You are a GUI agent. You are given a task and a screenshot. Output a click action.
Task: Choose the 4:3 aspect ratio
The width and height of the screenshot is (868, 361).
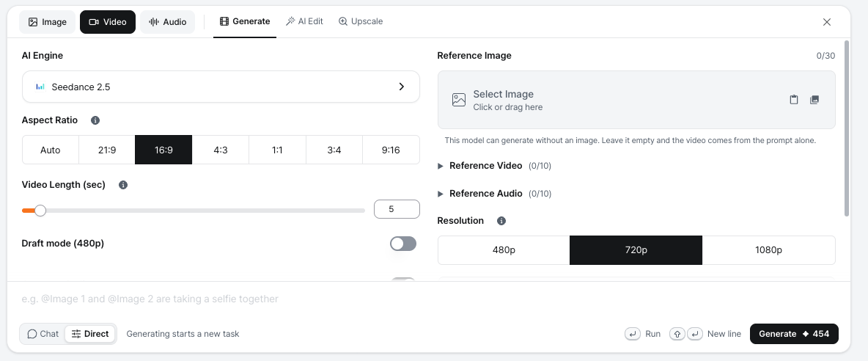(x=221, y=150)
